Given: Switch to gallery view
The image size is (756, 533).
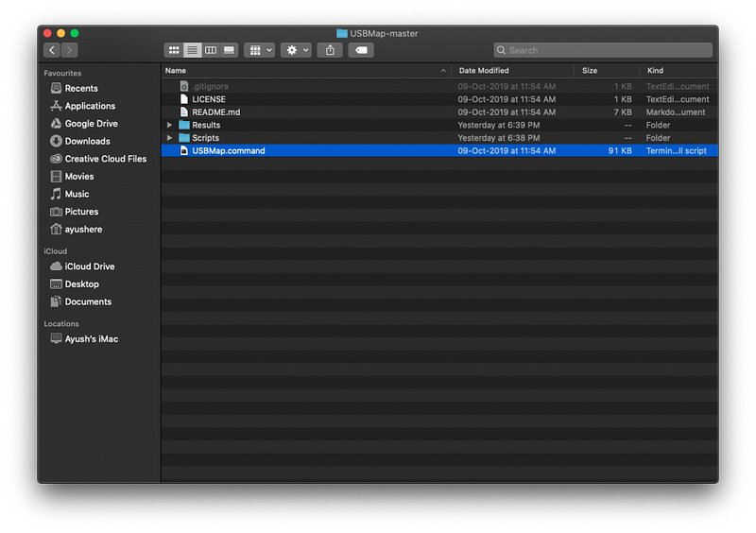Looking at the screenshot, I should tap(229, 50).
